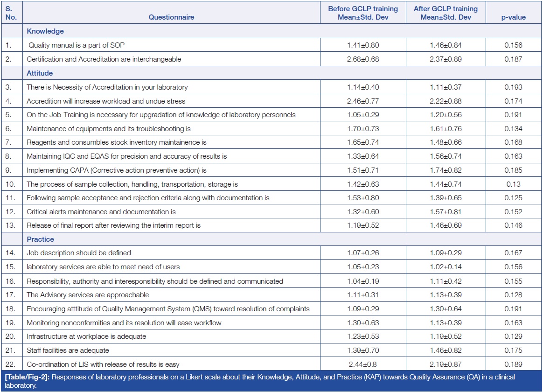Select 'Implementing CAPA' questionnaire row text
The image size is (543, 392).
tap(116, 170)
